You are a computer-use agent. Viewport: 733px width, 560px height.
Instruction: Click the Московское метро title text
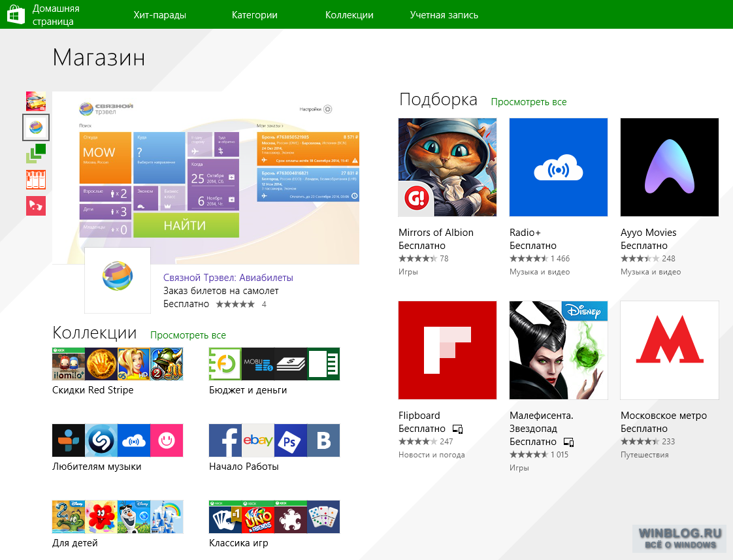(x=663, y=415)
